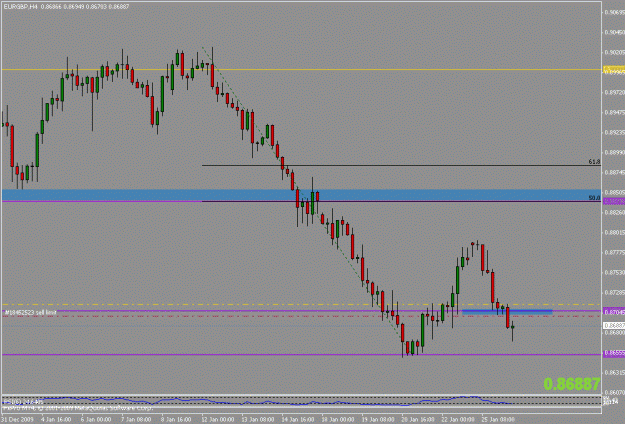Viewport: 625px width, 424px height.
Task: Click the 0.86315 price scale label
Action: click(614, 373)
